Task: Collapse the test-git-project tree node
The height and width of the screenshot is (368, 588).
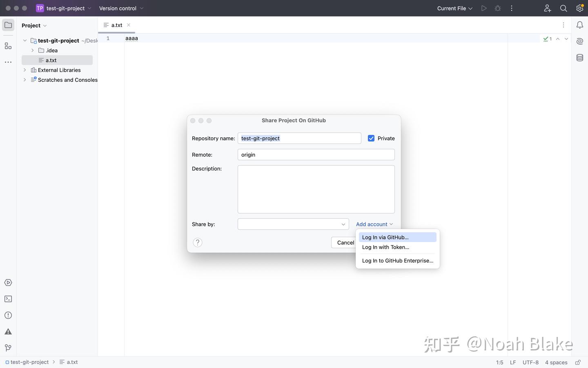Action: tap(25, 40)
